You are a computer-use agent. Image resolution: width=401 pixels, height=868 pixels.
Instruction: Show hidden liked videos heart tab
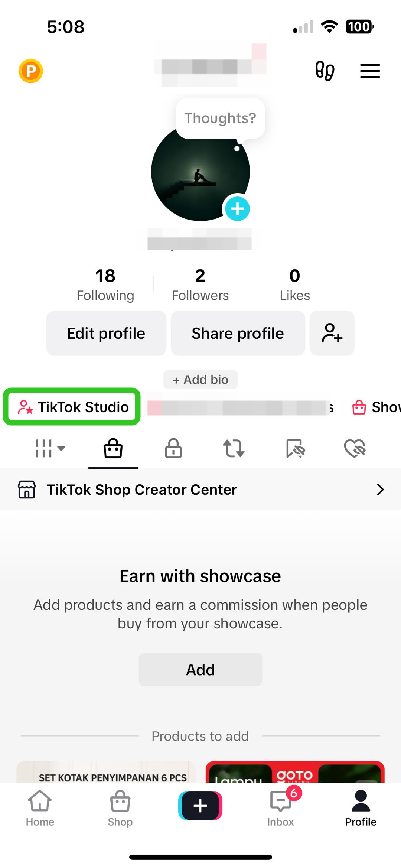(355, 448)
